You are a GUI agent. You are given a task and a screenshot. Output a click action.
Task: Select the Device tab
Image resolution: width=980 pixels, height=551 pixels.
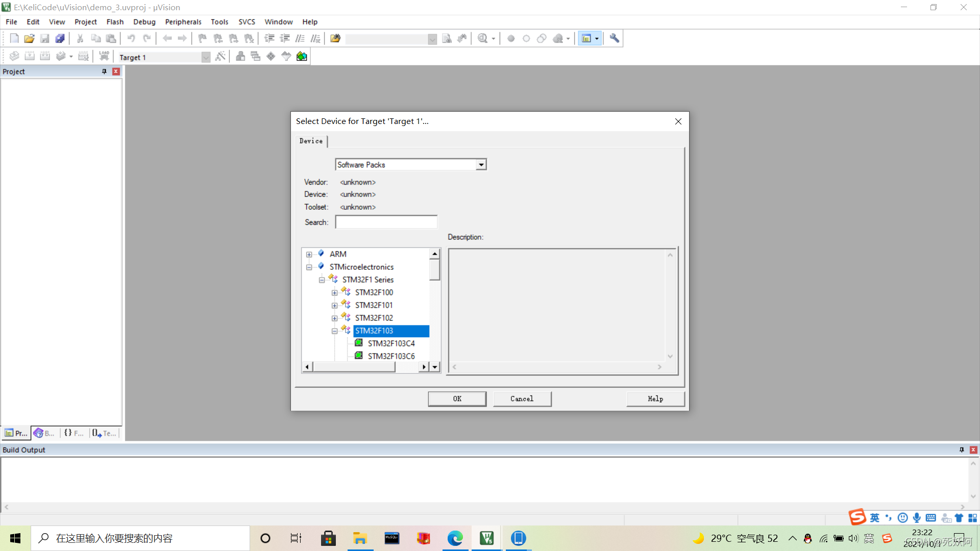(311, 141)
